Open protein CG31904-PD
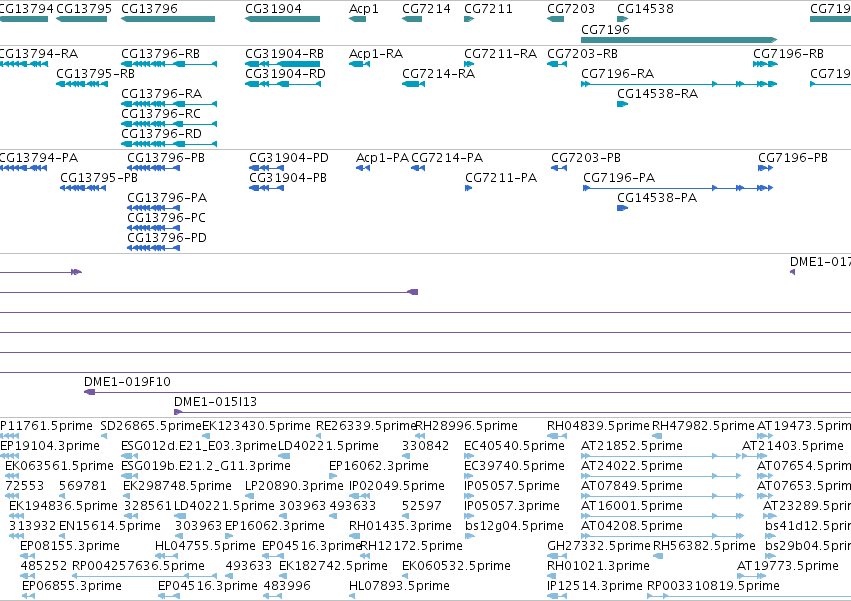The height and width of the screenshot is (601, 851). pos(266,168)
